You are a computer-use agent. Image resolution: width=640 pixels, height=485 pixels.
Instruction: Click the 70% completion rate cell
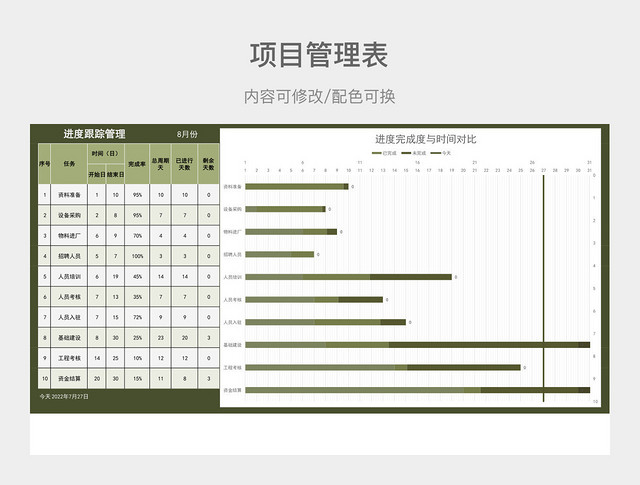pyautogui.click(x=137, y=236)
